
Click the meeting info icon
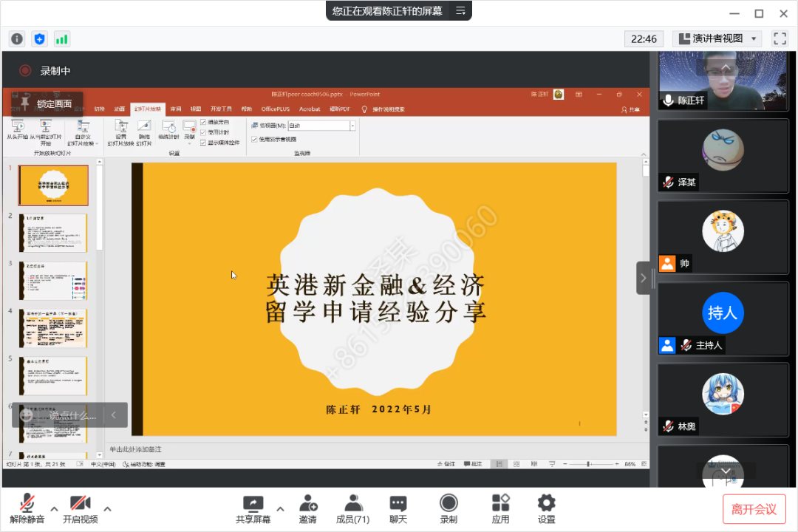coord(17,39)
